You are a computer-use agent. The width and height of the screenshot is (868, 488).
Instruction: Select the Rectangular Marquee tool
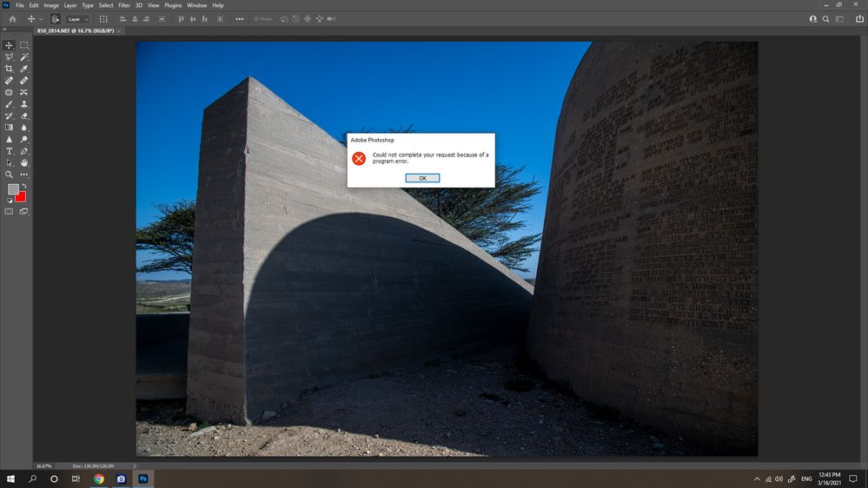(23, 45)
